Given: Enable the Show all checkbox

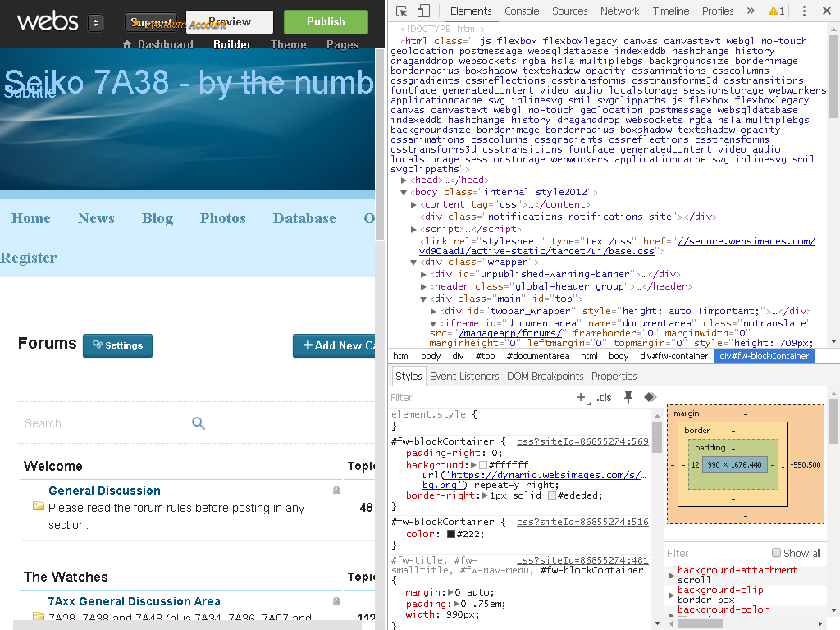Looking at the screenshot, I should 776,553.
